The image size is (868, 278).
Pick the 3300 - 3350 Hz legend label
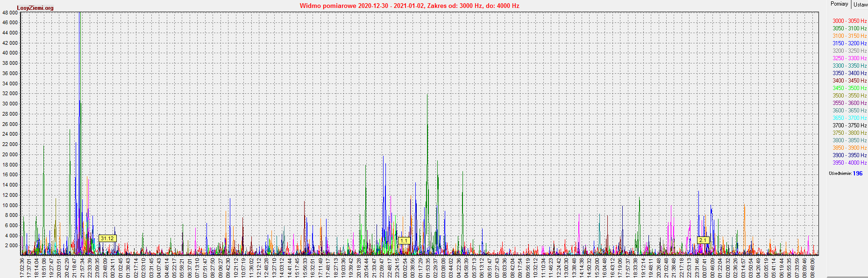pyautogui.click(x=849, y=66)
